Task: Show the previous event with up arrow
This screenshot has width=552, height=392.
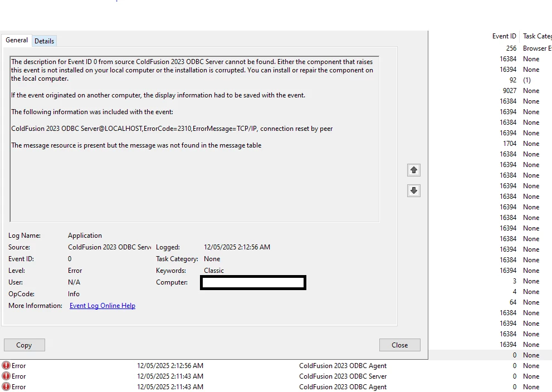Action: [414, 170]
